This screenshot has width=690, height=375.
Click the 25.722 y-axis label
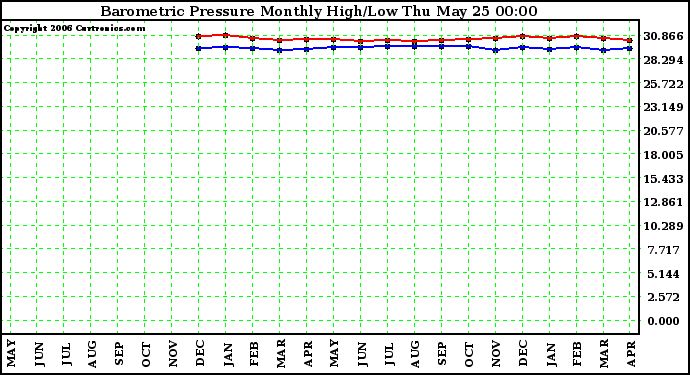click(x=663, y=84)
